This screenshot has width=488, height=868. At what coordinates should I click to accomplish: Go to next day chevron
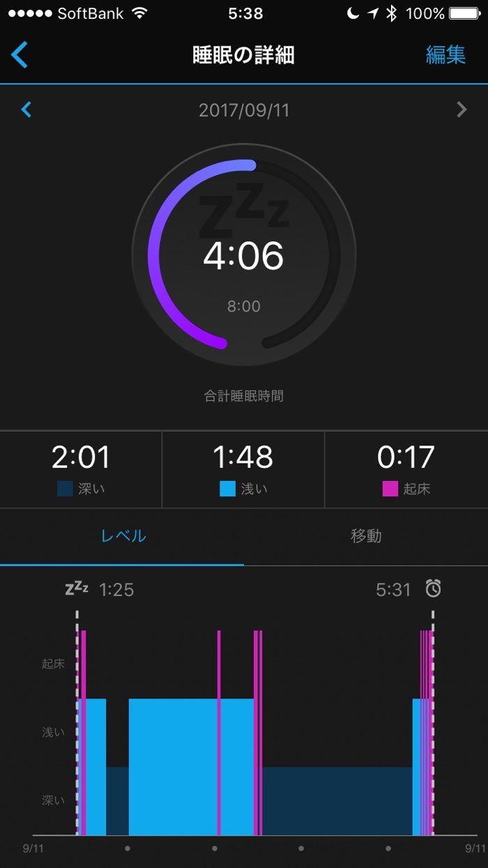461,109
